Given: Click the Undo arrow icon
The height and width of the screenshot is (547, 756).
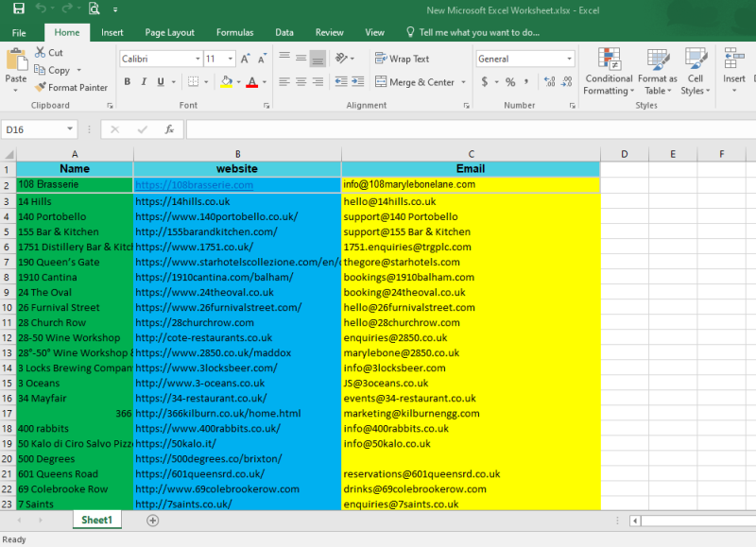Looking at the screenshot, I should point(41,9).
